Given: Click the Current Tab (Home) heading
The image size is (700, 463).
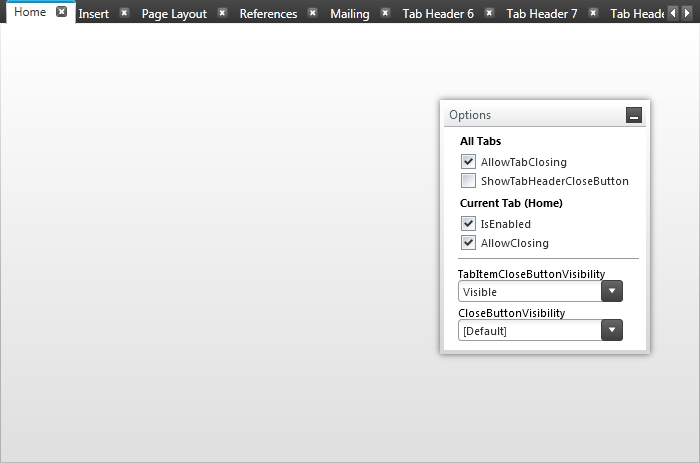Looking at the screenshot, I should pos(511,203).
